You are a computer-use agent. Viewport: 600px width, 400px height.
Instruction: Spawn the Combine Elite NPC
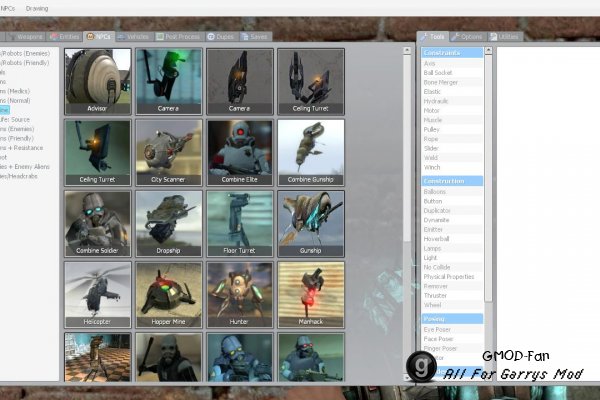coord(240,153)
